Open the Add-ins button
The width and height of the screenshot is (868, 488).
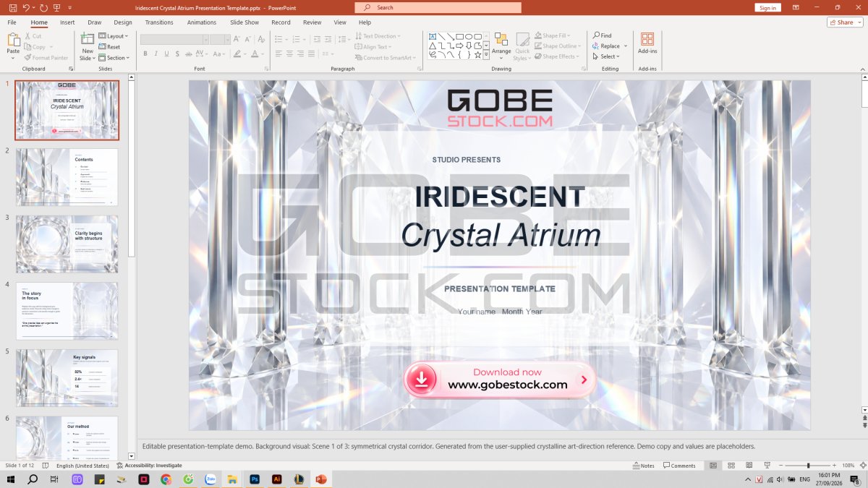point(647,43)
